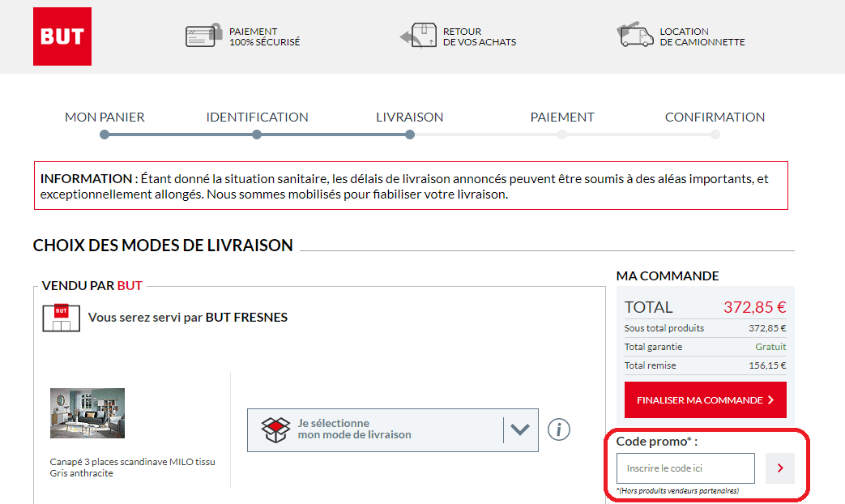
Task: Click the delivery package icon in the selector
Action: [275, 429]
